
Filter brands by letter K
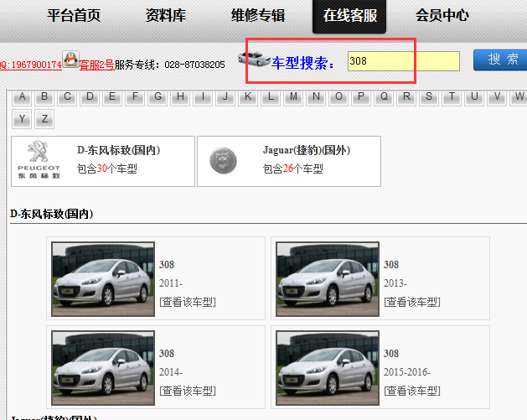coord(248,97)
